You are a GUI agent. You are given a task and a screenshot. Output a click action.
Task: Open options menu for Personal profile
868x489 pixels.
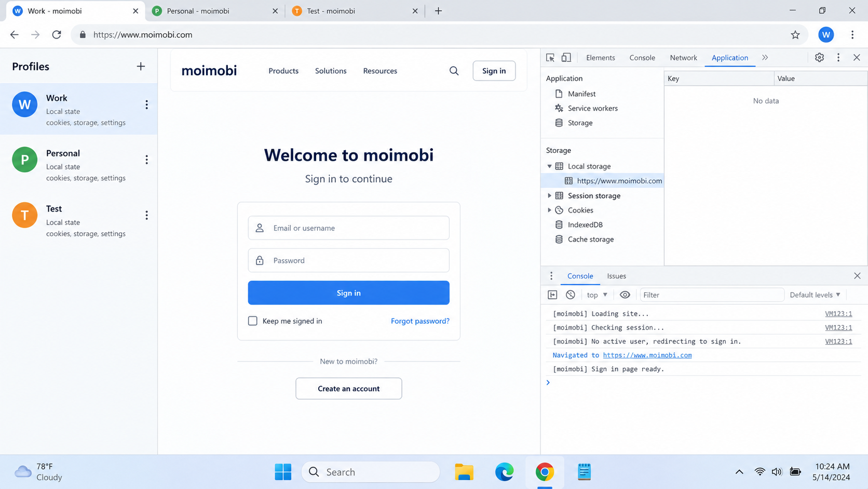pyautogui.click(x=147, y=160)
